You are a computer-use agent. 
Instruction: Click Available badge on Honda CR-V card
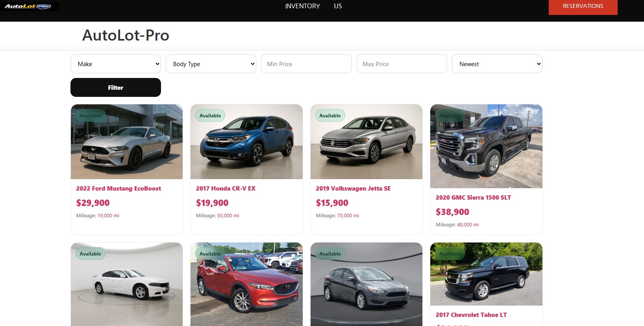pos(210,115)
